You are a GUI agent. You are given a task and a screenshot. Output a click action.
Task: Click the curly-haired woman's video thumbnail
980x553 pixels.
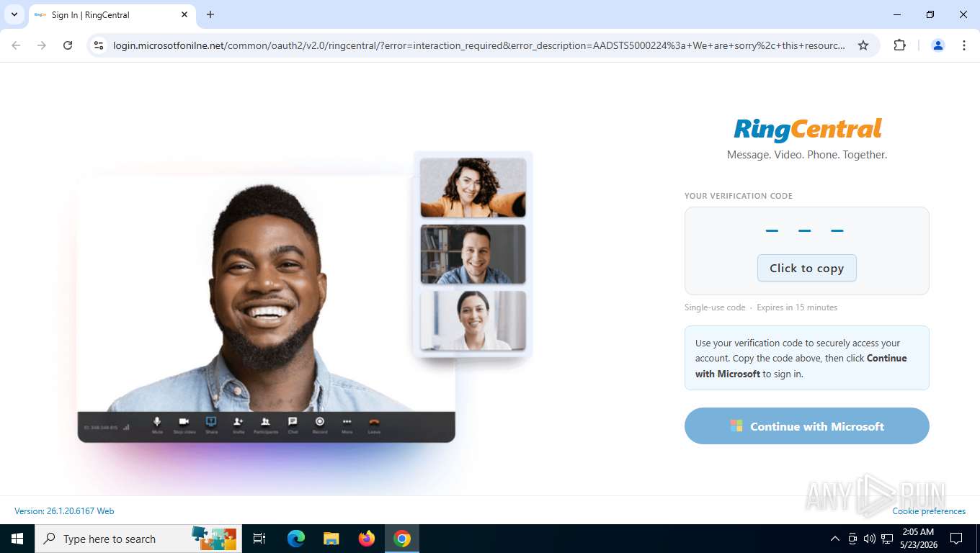473,188
